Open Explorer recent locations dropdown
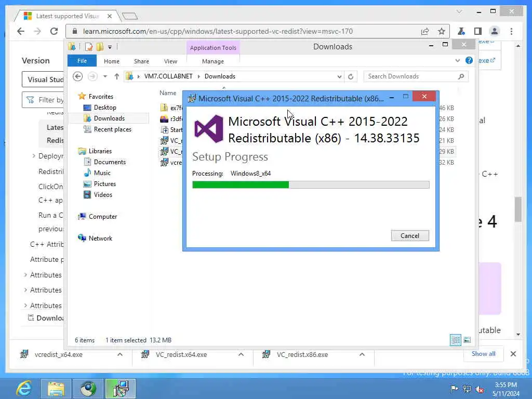 105,76
